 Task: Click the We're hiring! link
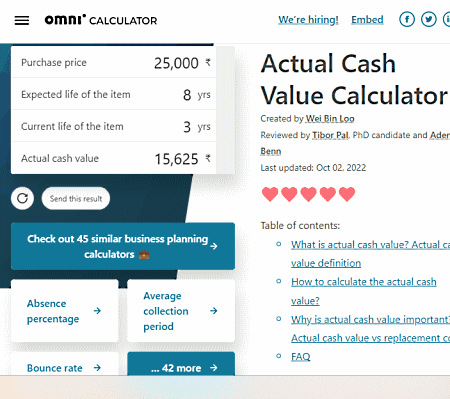tap(308, 20)
